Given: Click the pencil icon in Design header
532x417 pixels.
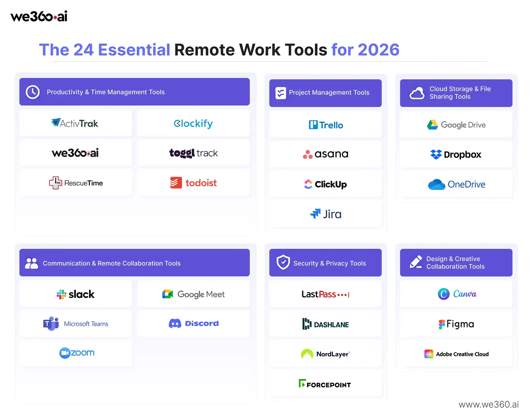Looking at the screenshot, I should click(416, 262).
